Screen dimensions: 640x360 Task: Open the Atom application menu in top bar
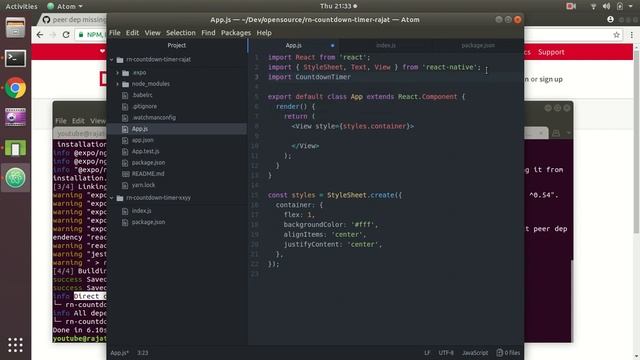pos(65,6)
